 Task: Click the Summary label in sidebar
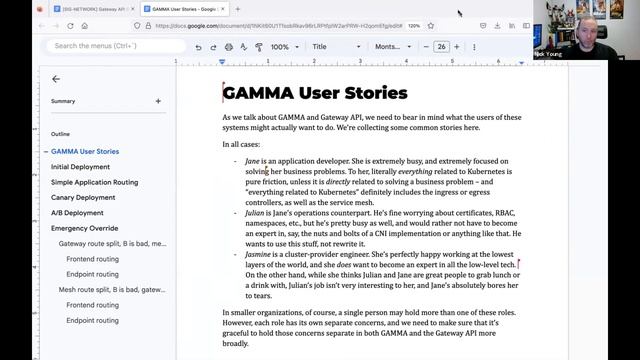tap(63, 101)
